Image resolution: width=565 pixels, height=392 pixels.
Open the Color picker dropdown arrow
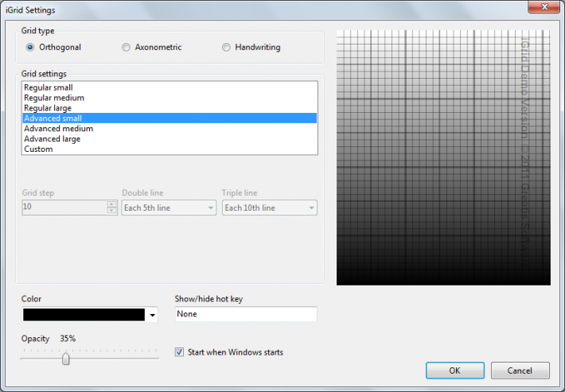point(153,315)
